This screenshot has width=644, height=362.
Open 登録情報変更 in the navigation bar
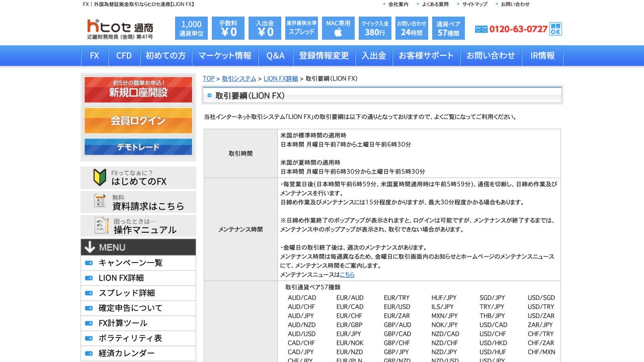pos(324,56)
